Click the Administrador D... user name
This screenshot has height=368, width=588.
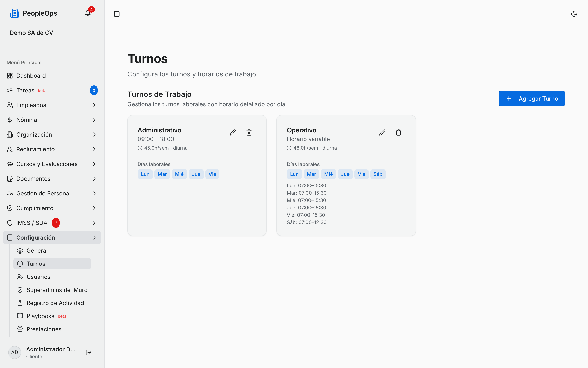(51, 349)
